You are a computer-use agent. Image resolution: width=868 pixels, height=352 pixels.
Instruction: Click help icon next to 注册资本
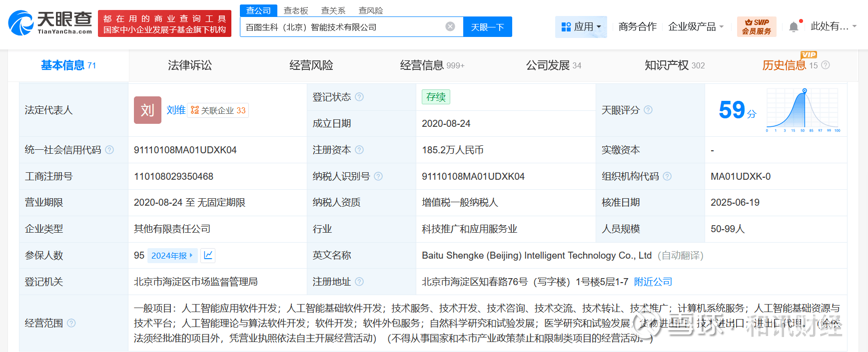pyautogui.click(x=359, y=150)
